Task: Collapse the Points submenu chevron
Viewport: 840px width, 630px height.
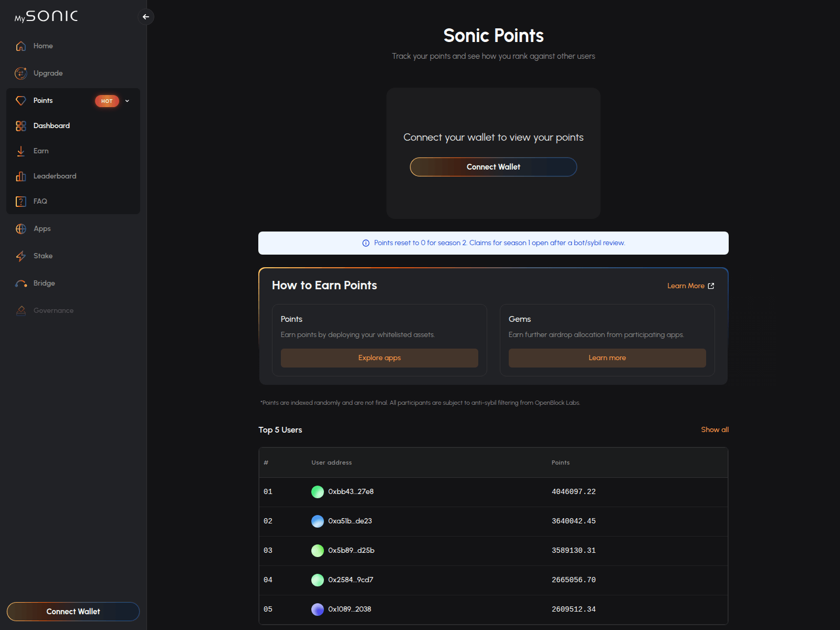Action: point(127,101)
